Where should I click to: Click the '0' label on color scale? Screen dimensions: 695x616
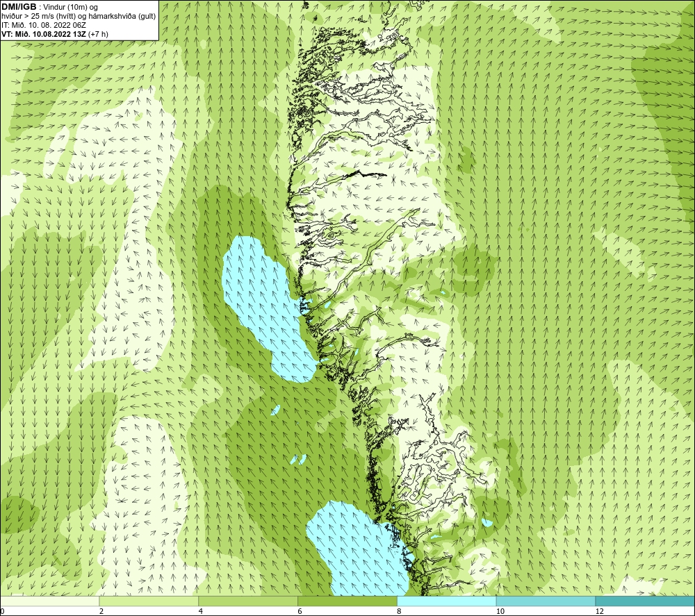(2, 611)
